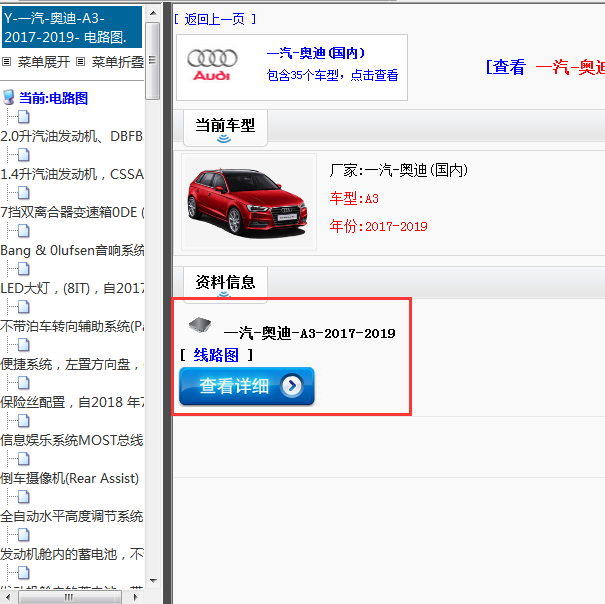The width and height of the screenshot is (605, 604).
Task: Open document icon above LED大灯 row
Action: [x=24, y=269]
